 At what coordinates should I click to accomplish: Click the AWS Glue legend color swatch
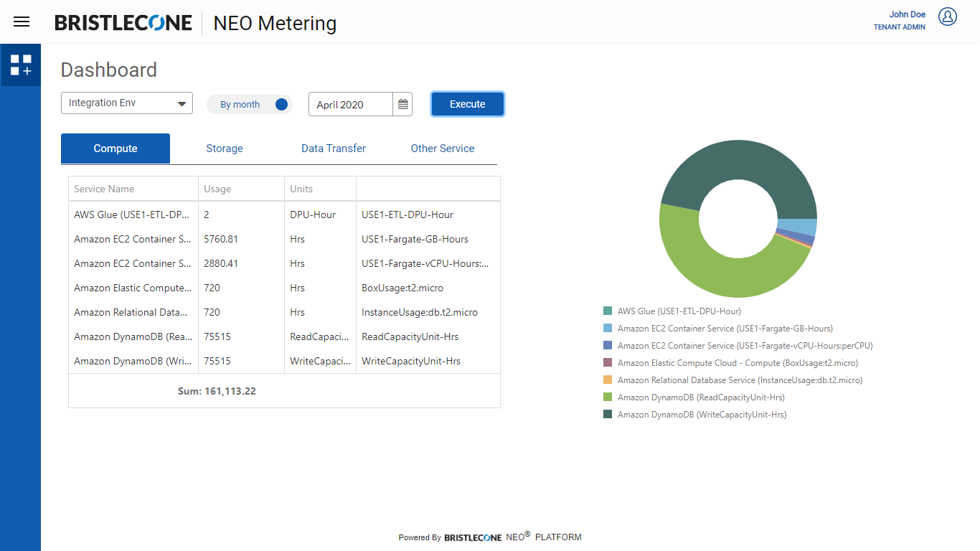pyautogui.click(x=608, y=311)
